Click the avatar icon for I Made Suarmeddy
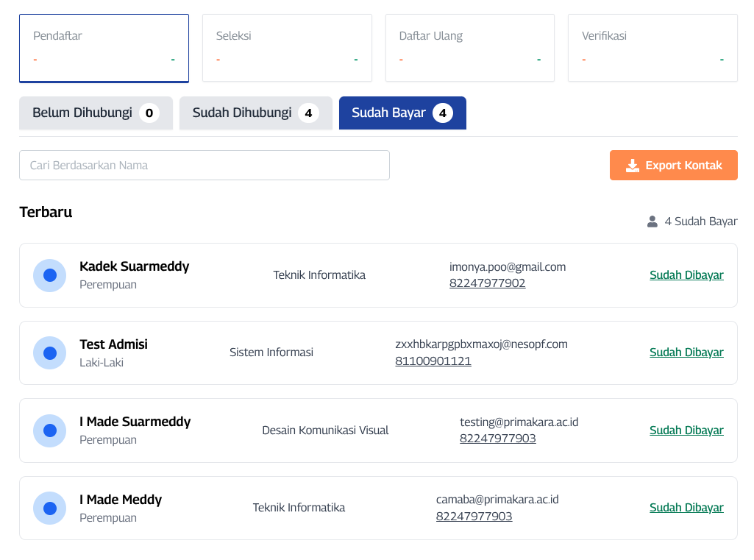This screenshot has width=754, height=560. [x=49, y=430]
